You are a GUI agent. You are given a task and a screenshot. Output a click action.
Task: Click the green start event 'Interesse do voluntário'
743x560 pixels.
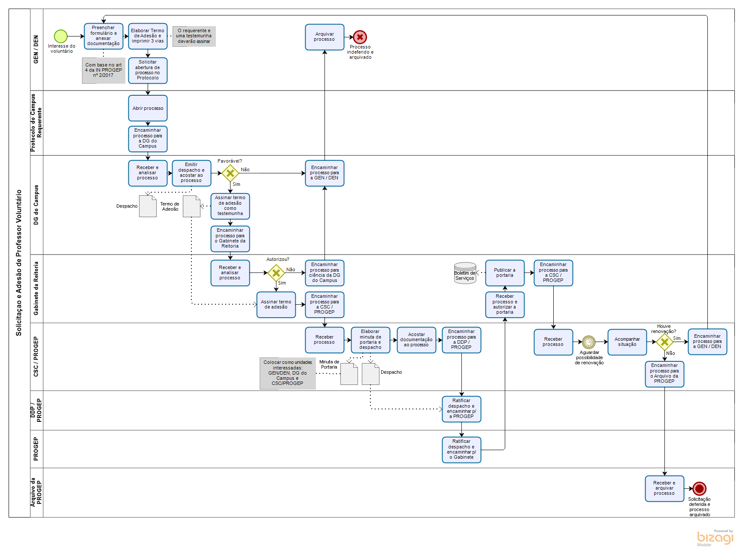[x=61, y=36]
